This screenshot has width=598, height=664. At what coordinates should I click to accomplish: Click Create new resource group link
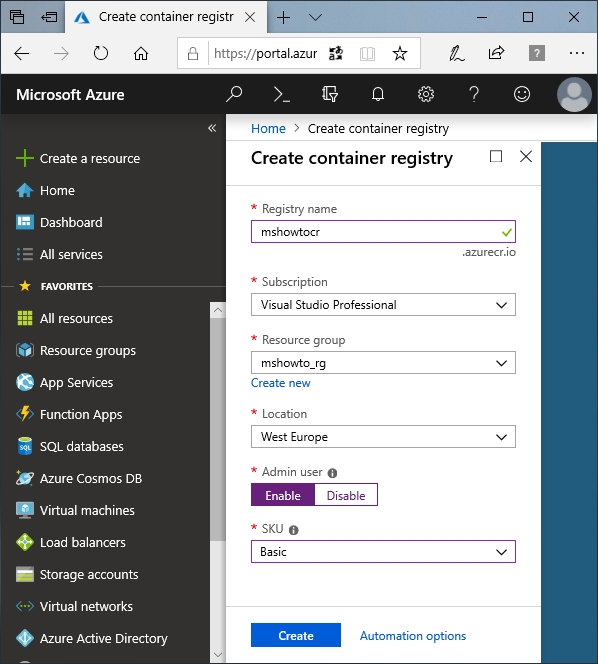point(280,383)
